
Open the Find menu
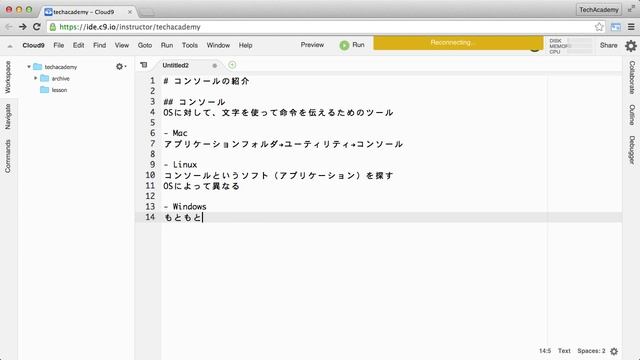click(x=100, y=45)
